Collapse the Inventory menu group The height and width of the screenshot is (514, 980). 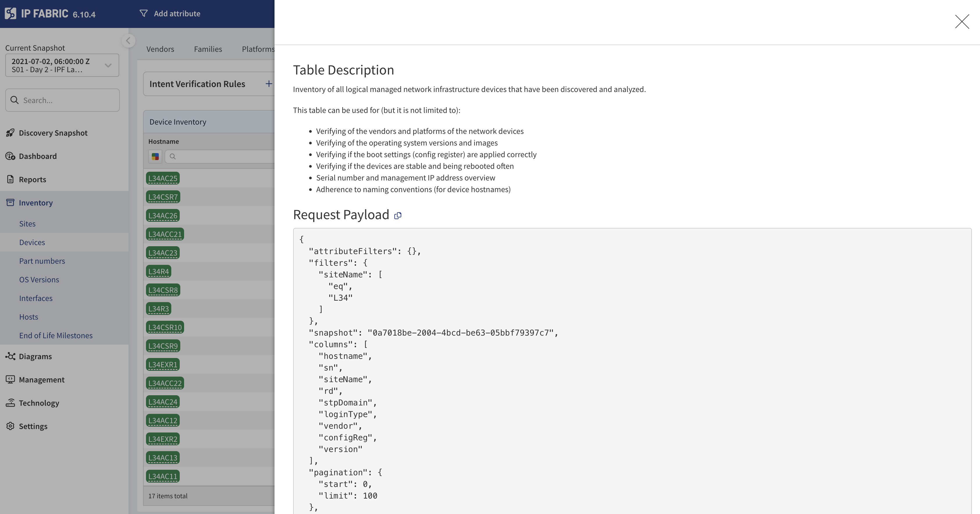(x=36, y=203)
